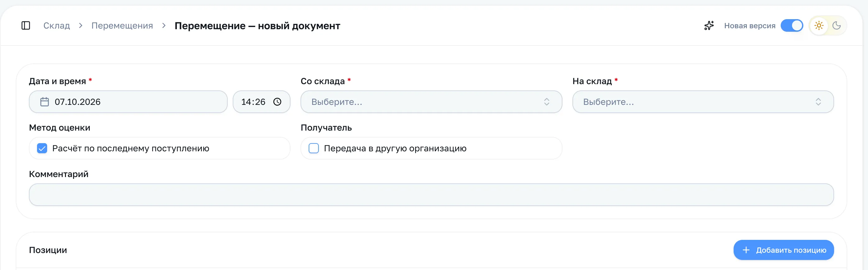Focus the date field 07.10.2026
This screenshot has width=868, height=270.
point(128,102)
